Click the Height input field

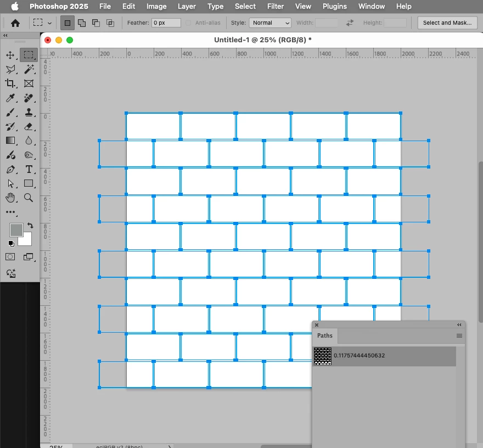click(395, 23)
